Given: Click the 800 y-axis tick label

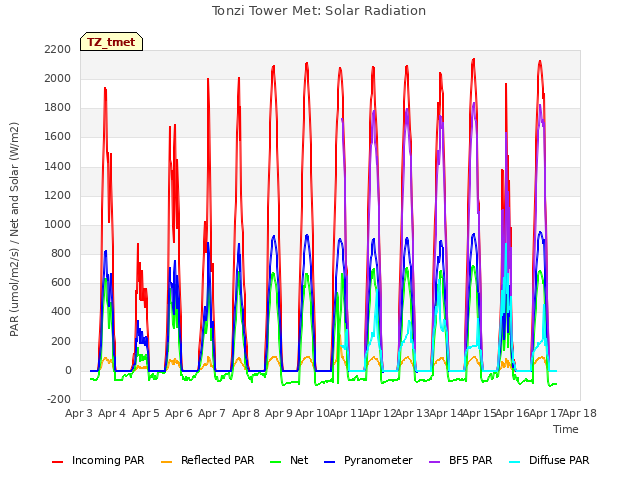Looking at the screenshot, I should click(x=61, y=253).
